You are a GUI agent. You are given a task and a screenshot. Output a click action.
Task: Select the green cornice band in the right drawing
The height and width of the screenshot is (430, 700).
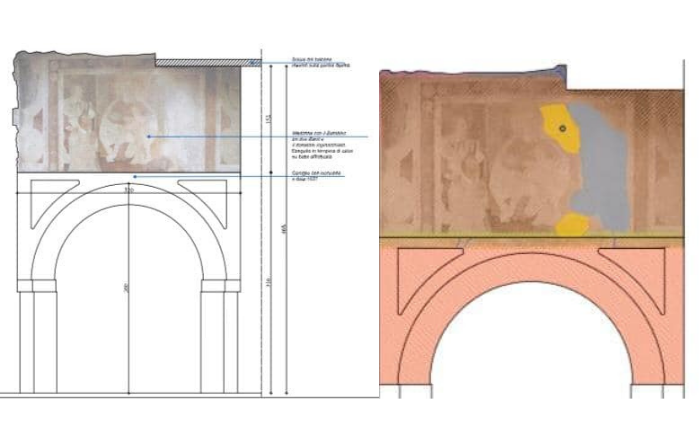click(x=531, y=242)
